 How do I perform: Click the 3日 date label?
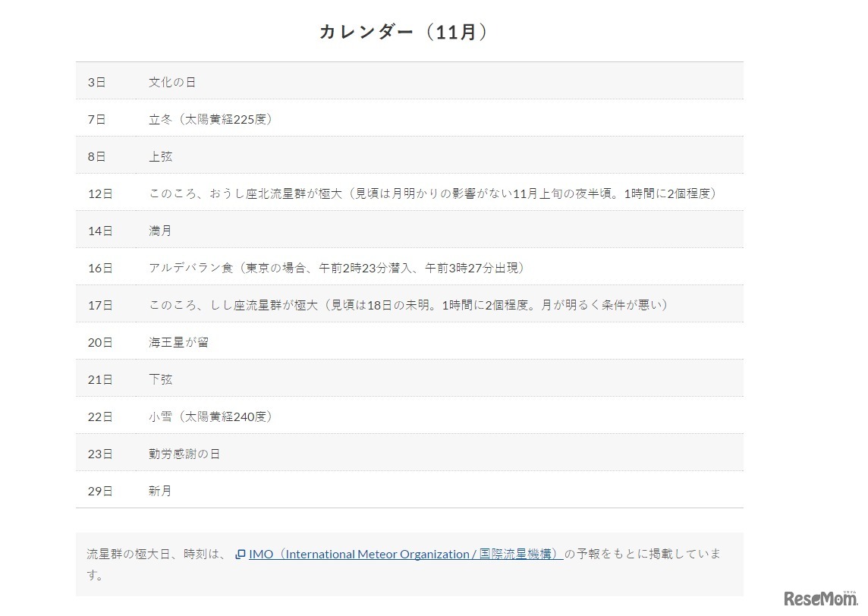tap(97, 82)
